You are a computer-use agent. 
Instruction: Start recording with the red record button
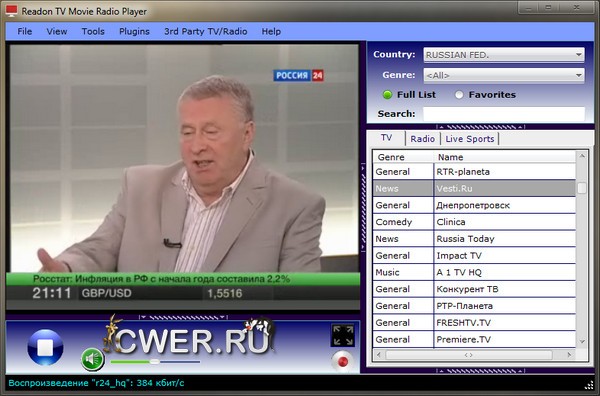[x=342, y=361]
